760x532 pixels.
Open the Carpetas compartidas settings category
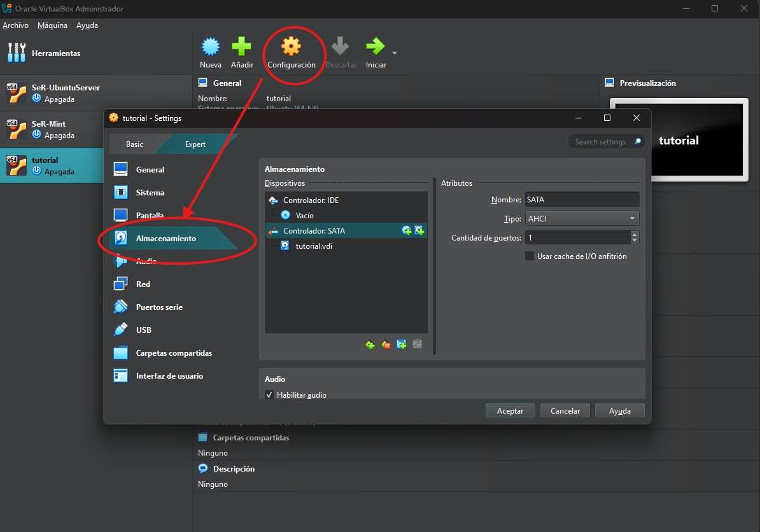(174, 353)
